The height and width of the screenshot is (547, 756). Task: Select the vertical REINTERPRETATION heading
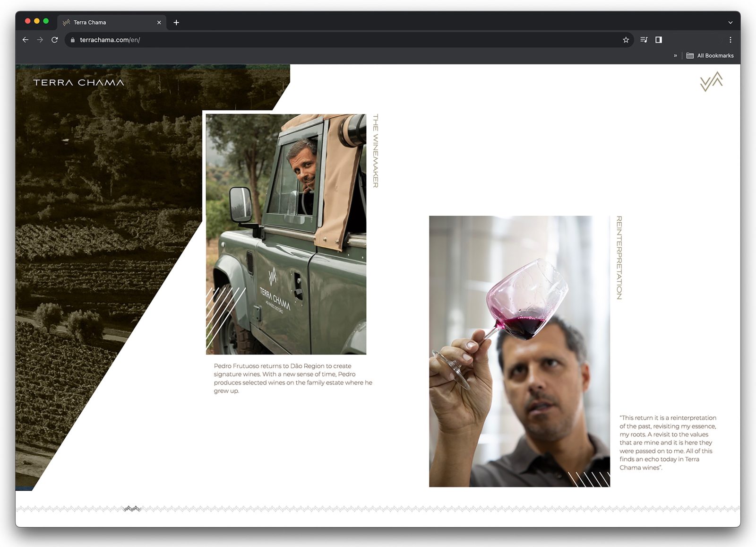tap(619, 258)
